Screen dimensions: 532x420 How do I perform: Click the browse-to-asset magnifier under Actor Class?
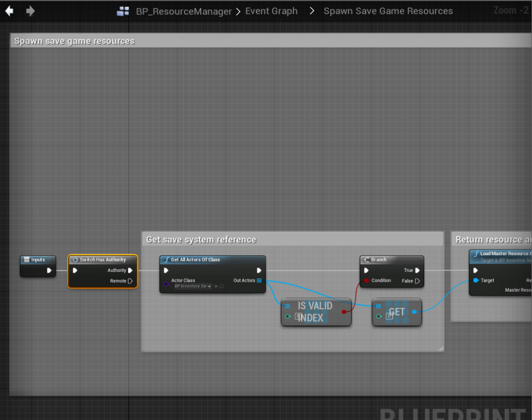(222, 286)
